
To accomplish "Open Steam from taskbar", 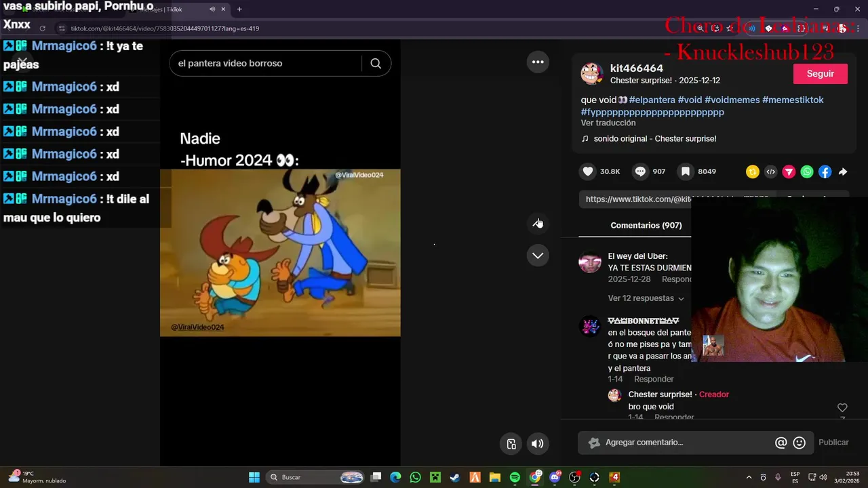I will (x=455, y=477).
